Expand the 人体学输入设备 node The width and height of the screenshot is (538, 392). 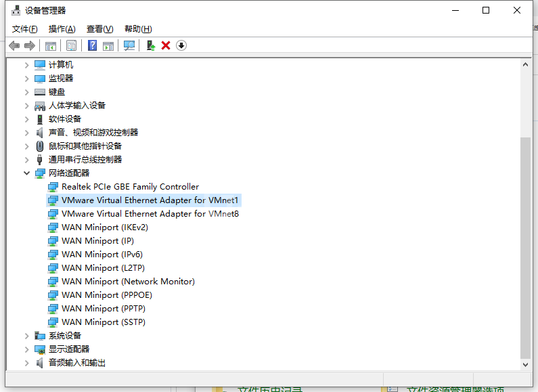(27, 106)
